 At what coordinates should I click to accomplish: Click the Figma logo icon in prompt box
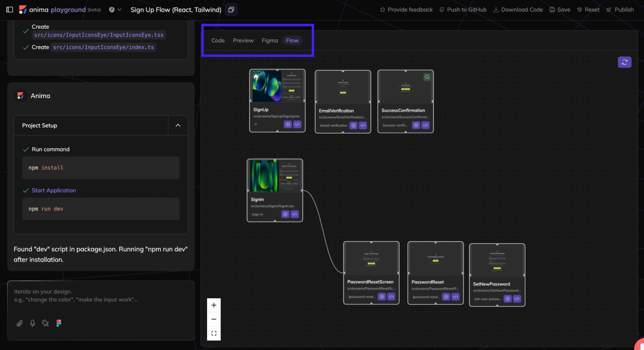click(x=59, y=323)
